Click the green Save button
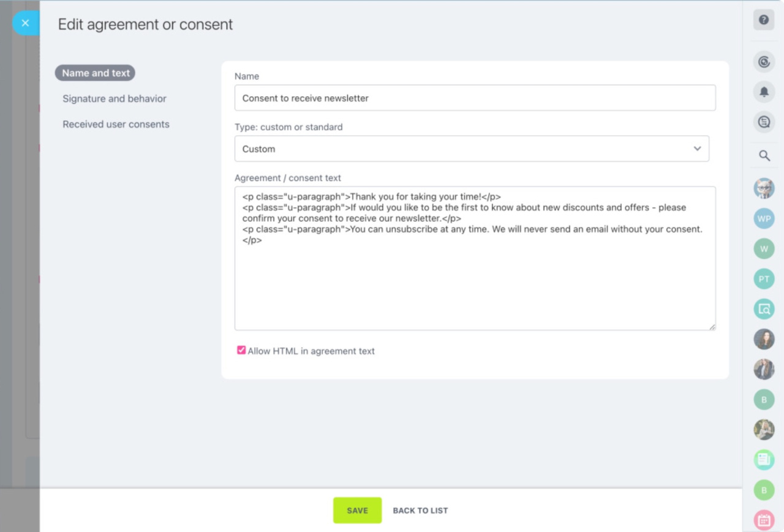784x532 pixels. tap(357, 510)
